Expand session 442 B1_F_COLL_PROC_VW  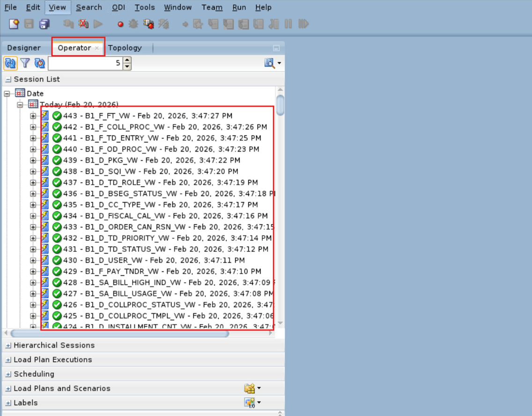point(33,127)
